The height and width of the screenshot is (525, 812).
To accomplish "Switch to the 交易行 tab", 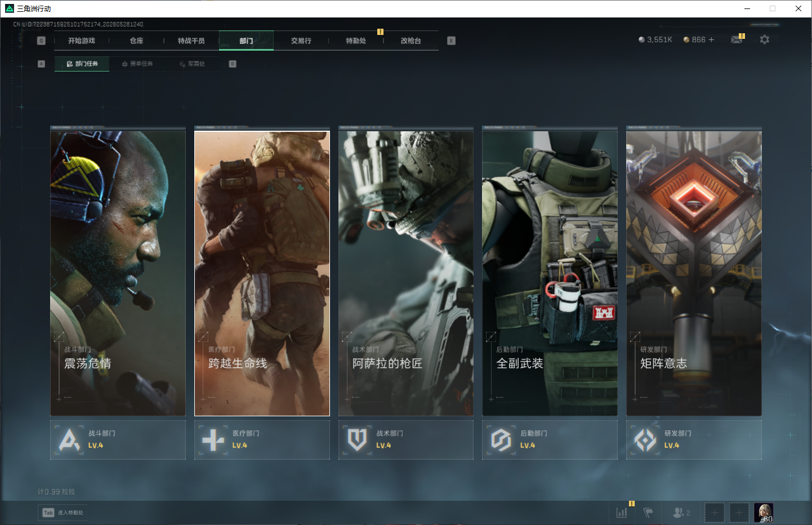I will point(301,41).
